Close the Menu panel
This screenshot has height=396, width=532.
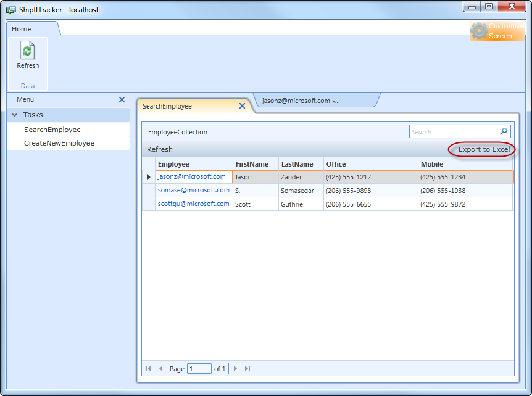pos(122,99)
